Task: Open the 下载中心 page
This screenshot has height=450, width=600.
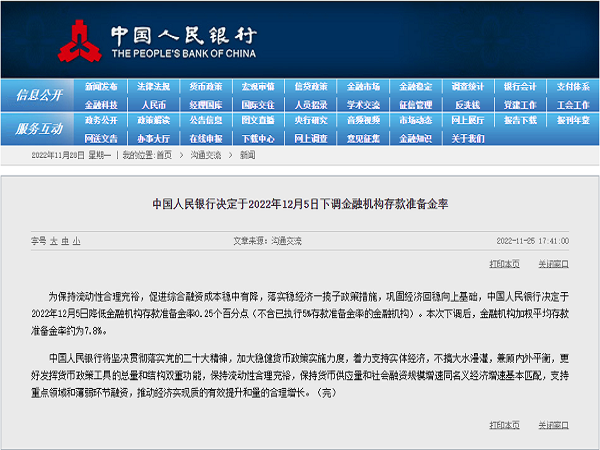Action: click(258, 139)
